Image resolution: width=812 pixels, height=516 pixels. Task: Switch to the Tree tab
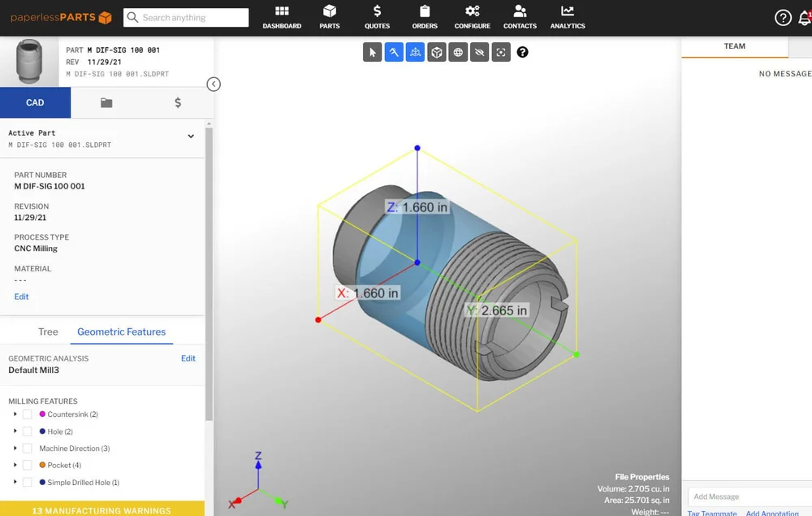(48, 332)
